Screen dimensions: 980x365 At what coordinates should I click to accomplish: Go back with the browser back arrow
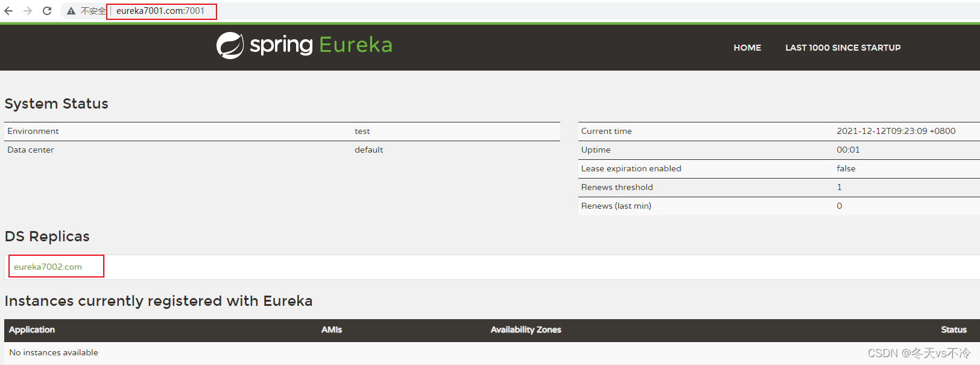(8, 11)
